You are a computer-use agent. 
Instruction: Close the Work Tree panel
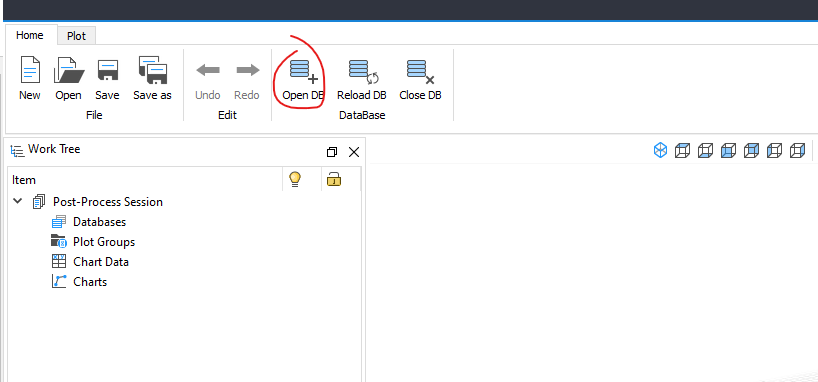pos(354,152)
